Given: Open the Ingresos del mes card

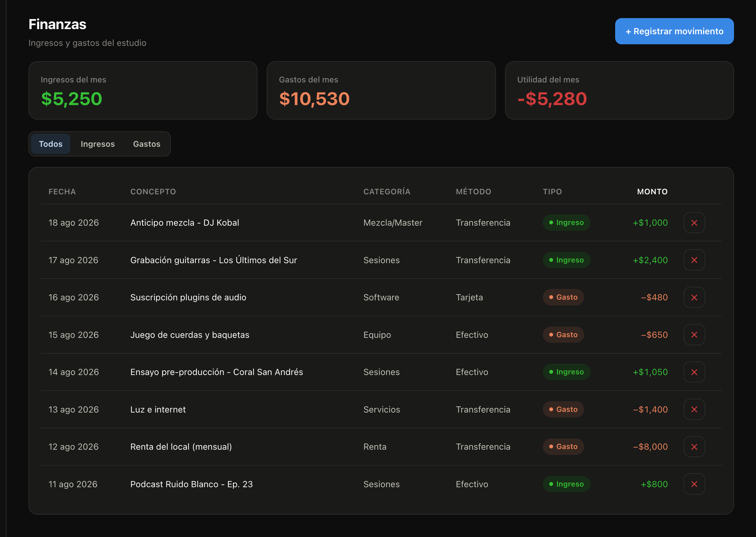Looking at the screenshot, I should coord(143,90).
